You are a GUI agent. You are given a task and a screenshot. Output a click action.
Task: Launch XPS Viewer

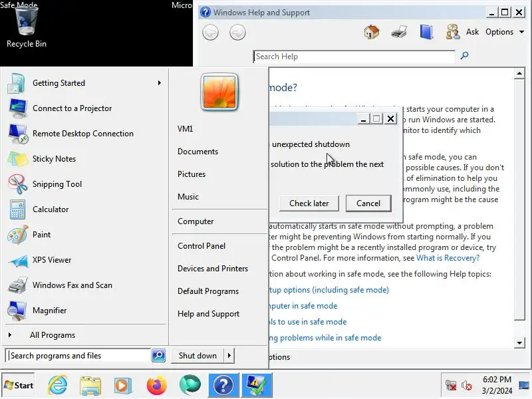pos(52,260)
